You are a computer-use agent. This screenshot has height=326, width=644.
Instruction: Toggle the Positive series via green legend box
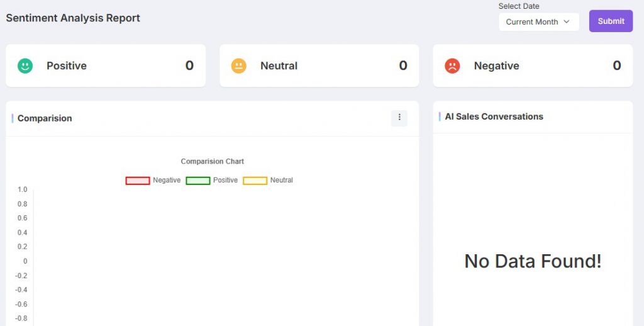197,181
